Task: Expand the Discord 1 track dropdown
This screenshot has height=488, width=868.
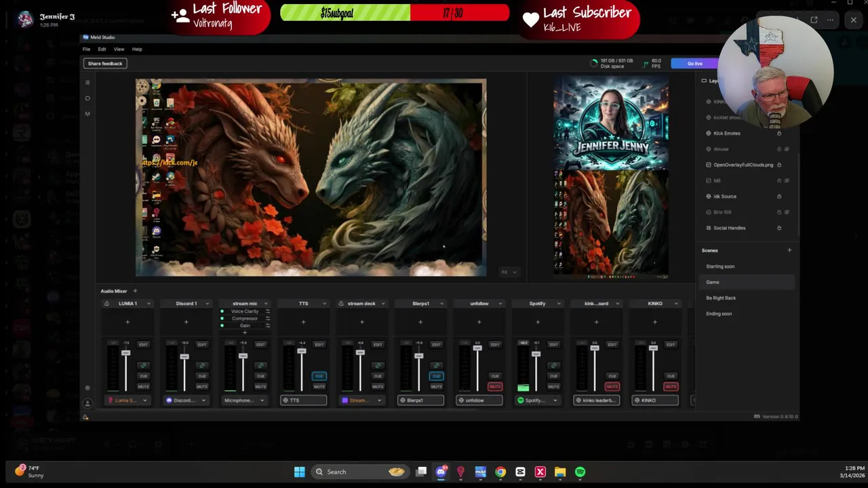Action: click(x=207, y=304)
